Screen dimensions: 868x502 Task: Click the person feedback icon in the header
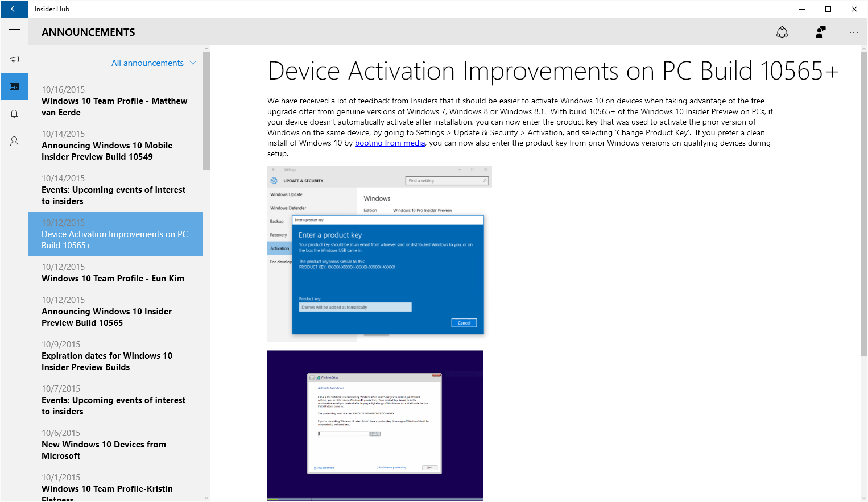click(820, 32)
